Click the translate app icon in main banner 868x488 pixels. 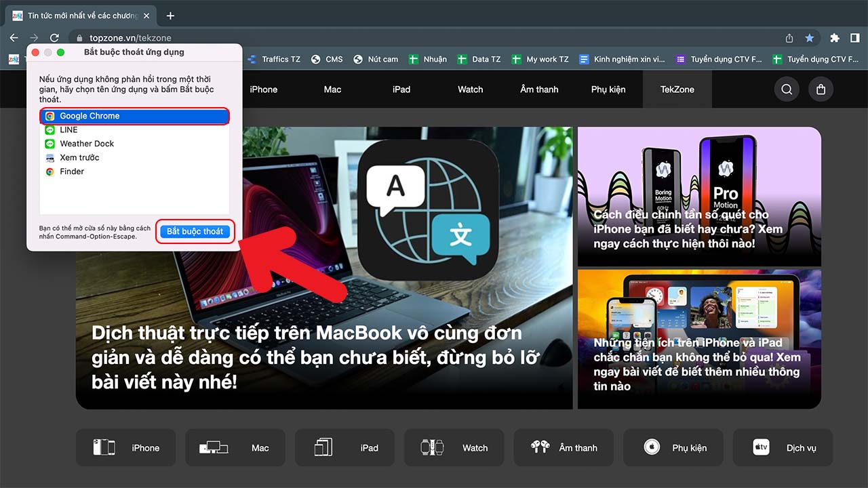429,211
